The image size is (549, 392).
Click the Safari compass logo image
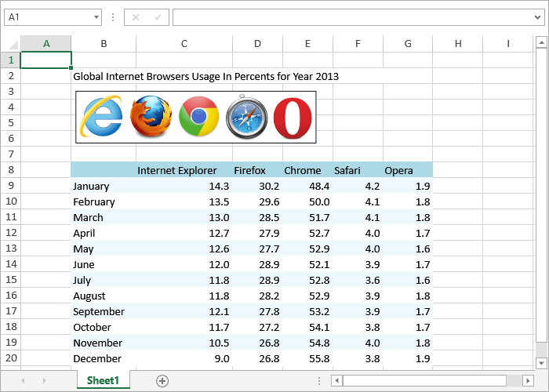click(x=246, y=116)
